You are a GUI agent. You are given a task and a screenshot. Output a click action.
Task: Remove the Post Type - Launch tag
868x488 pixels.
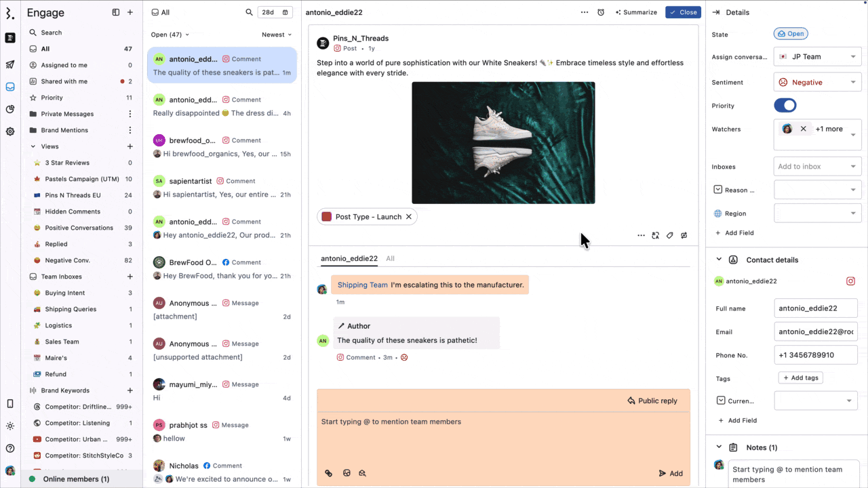click(409, 217)
